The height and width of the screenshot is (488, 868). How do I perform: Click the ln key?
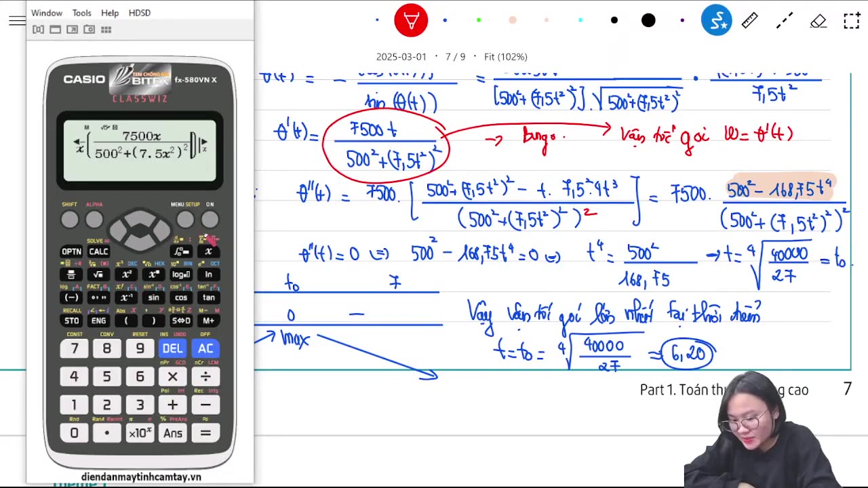click(x=208, y=274)
